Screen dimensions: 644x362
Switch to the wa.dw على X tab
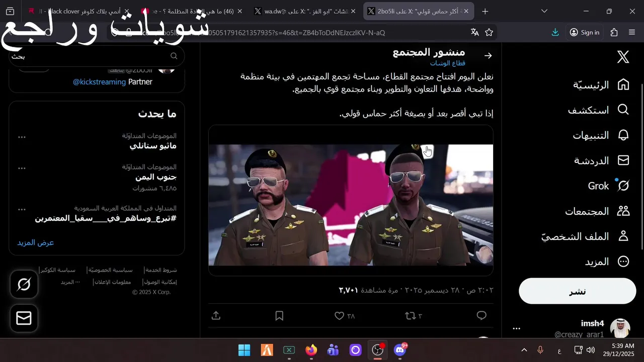(x=304, y=11)
